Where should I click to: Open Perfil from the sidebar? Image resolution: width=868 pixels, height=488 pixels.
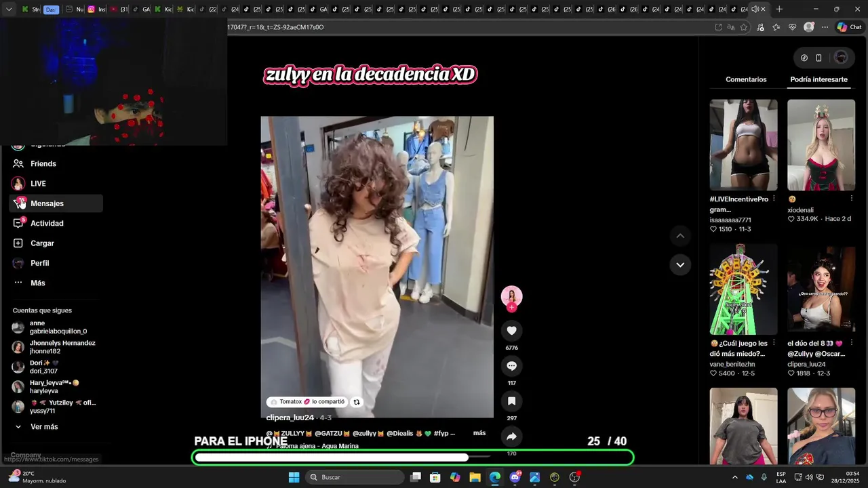point(56,263)
